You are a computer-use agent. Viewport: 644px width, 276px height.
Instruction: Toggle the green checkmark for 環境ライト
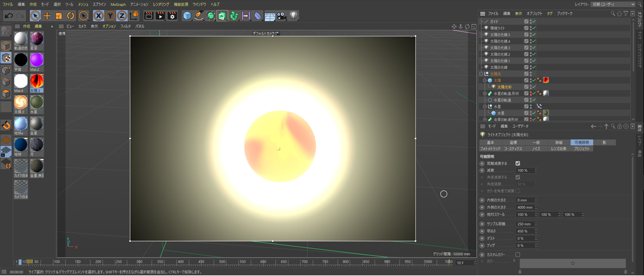534,28
